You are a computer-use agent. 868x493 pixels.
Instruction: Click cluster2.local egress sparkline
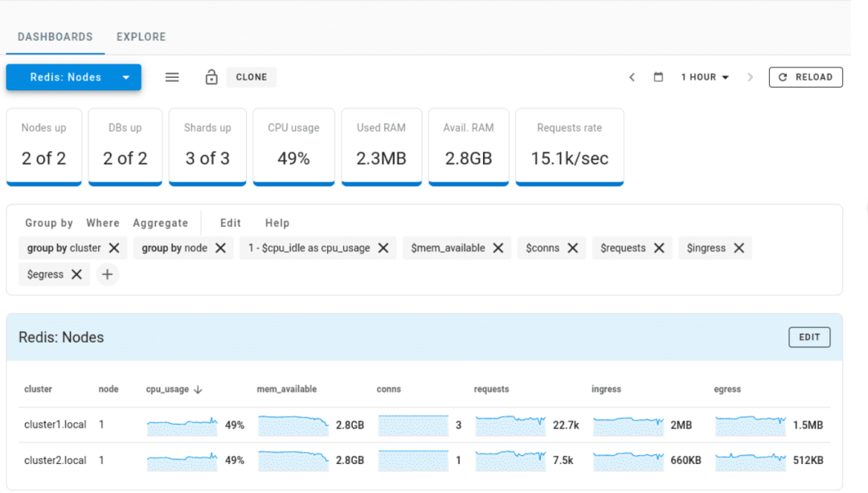click(x=751, y=461)
